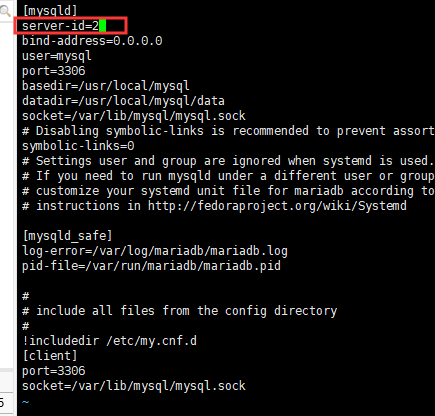This screenshot has width=435, height=416.
Task: Click the log-error mariadb.log line
Action: [x=155, y=251]
